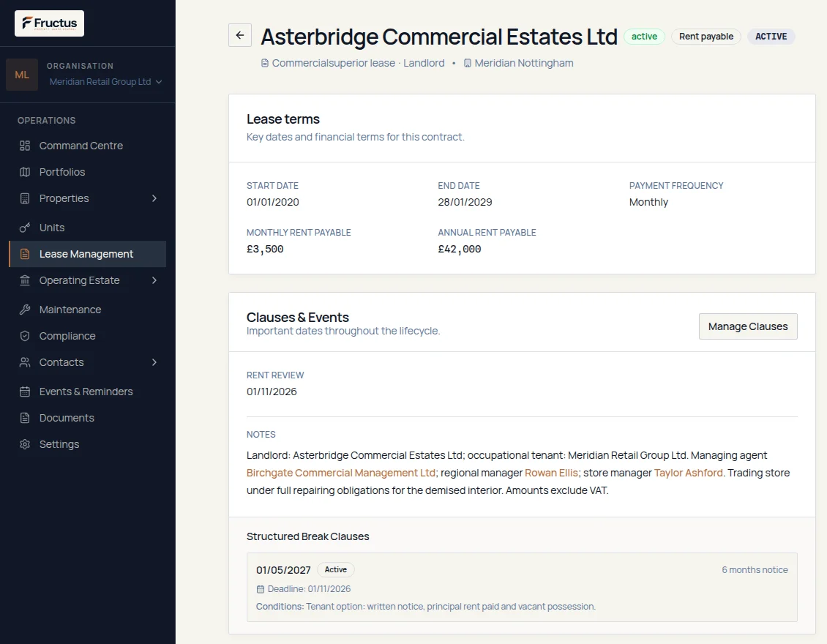Viewport: 827px width, 644px height.
Task: Click the document icon before Commercialsuperior lease
Action: click(265, 63)
